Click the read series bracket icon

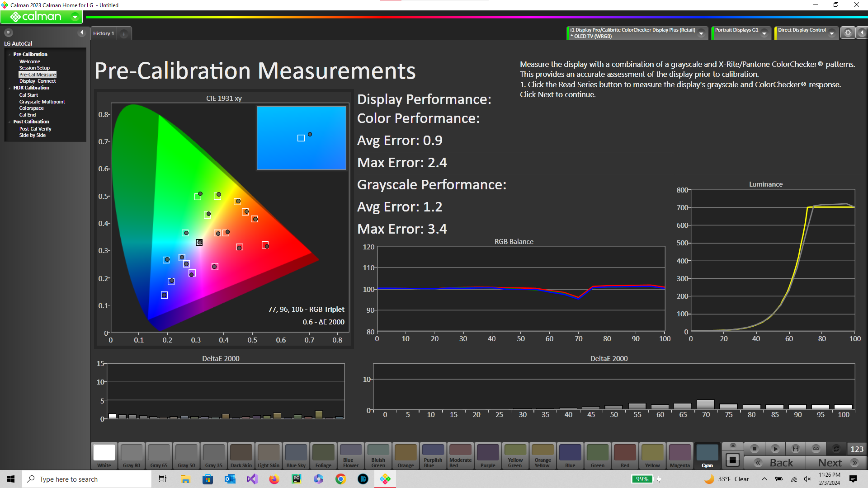click(x=796, y=449)
